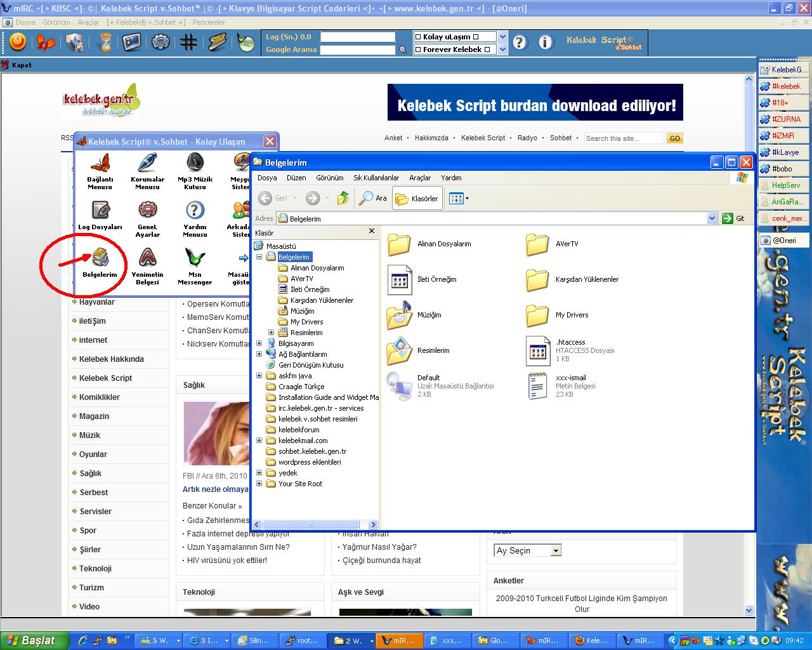Open the Kelebek Hakkında sidebar link
The image size is (812, 650).
pyautogui.click(x=112, y=359)
